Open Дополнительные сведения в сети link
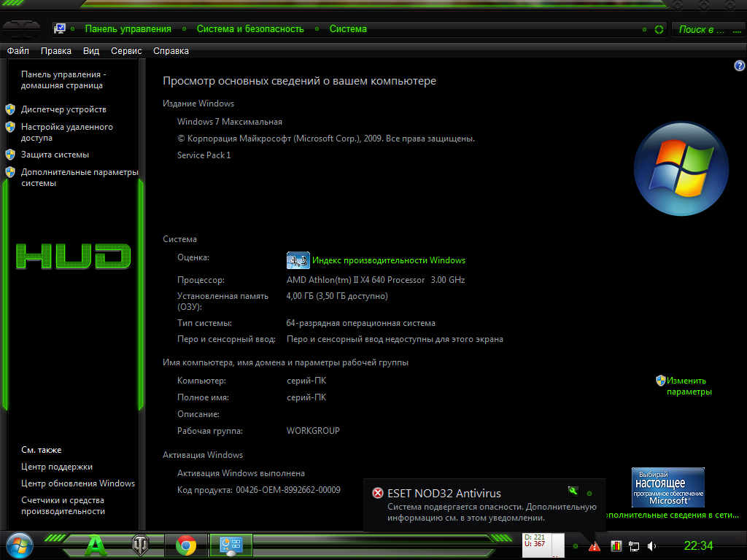Viewport: 747px width, 560px height. (x=671, y=515)
